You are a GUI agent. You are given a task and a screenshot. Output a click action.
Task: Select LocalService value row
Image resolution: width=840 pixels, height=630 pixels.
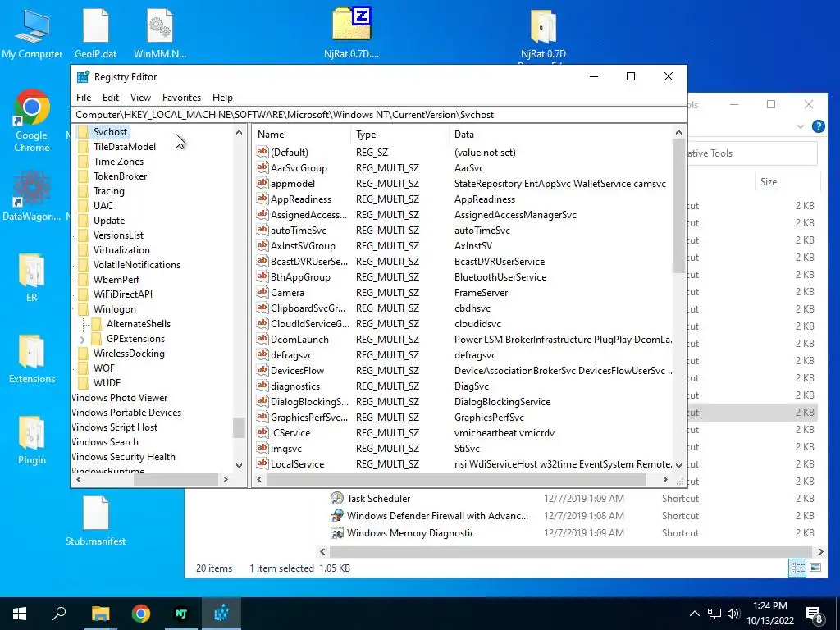point(463,464)
